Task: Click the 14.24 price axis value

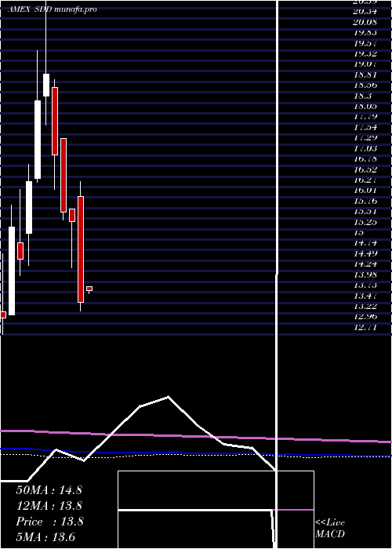Action: [365, 264]
